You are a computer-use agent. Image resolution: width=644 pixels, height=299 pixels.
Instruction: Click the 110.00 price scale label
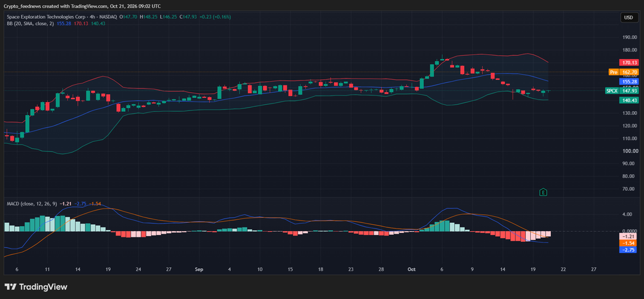click(x=630, y=139)
